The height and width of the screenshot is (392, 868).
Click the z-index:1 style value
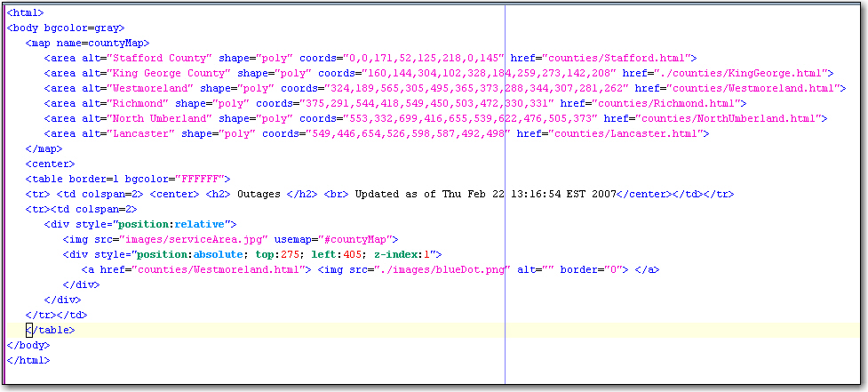pyautogui.click(x=402, y=255)
